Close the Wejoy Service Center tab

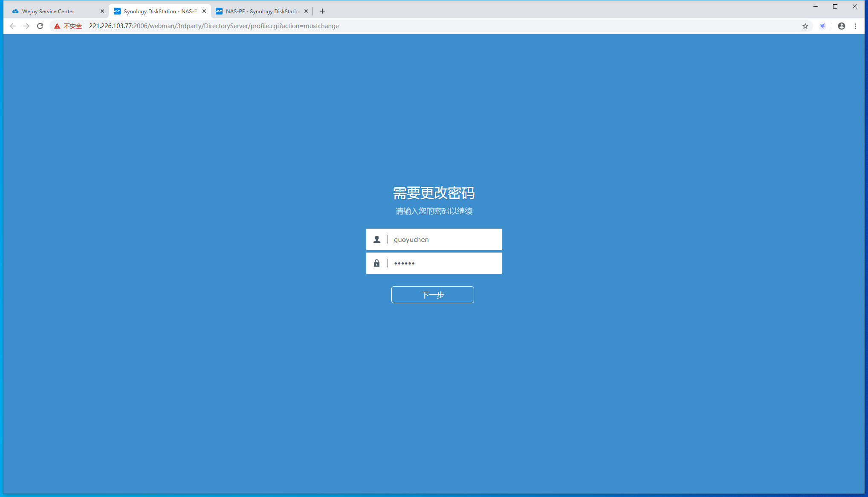(102, 11)
